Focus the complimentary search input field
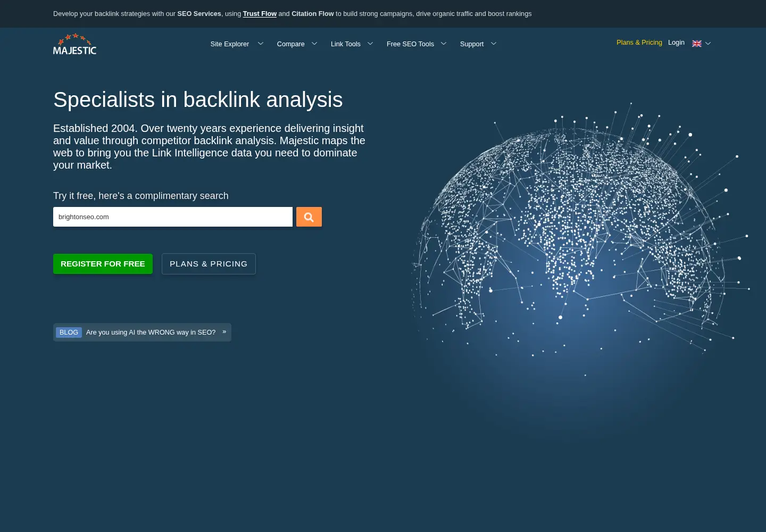The image size is (766, 532). pos(173,217)
